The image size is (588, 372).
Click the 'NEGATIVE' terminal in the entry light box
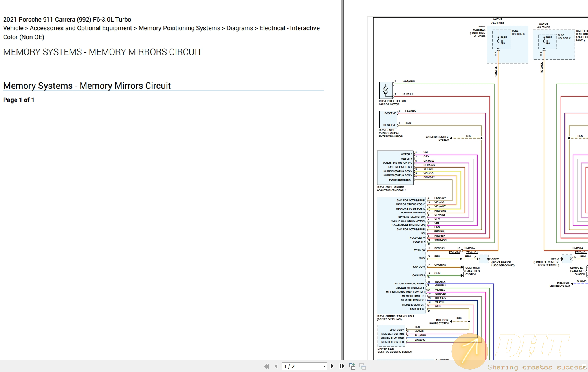(390, 125)
